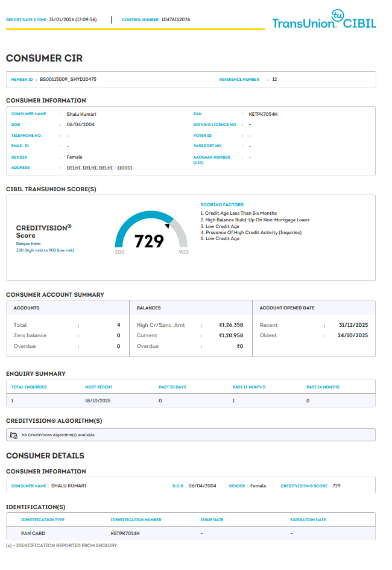Click ACCOUNT OPENED DATE column header
The width and height of the screenshot is (392, 570).
287,308
